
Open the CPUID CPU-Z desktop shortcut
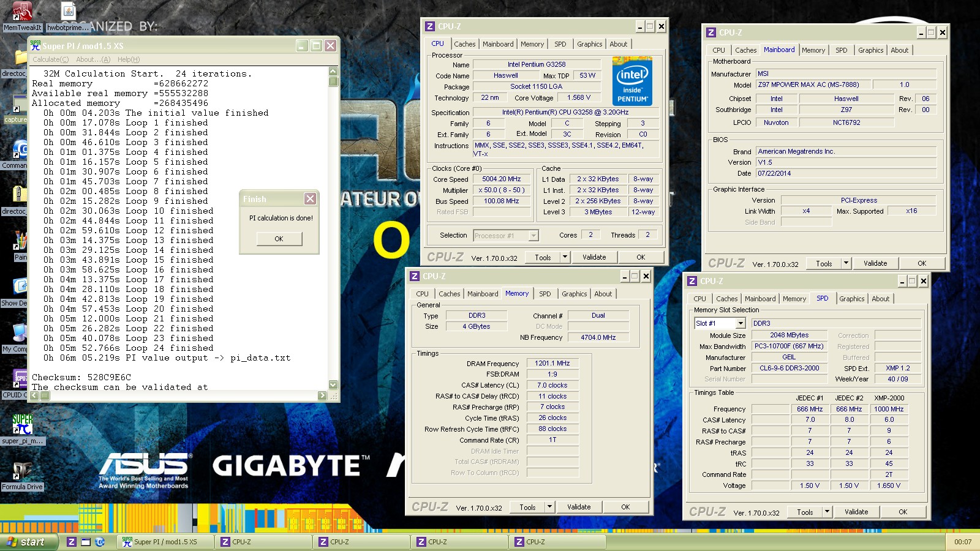click(20, 378)
